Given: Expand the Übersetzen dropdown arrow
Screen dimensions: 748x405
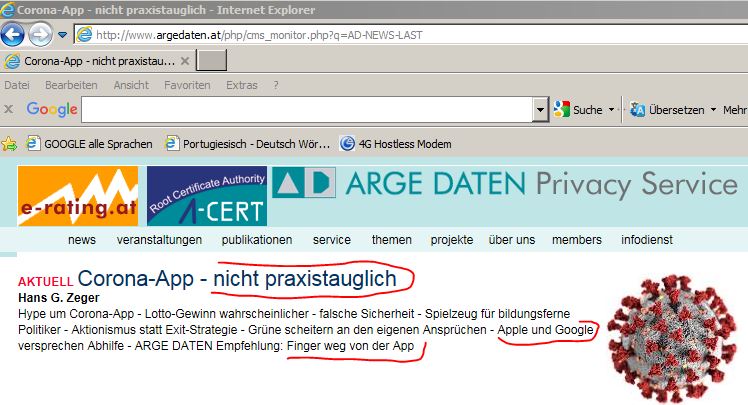Looking at the screenshot, I should pyautogui.click(x=713, y=110).
